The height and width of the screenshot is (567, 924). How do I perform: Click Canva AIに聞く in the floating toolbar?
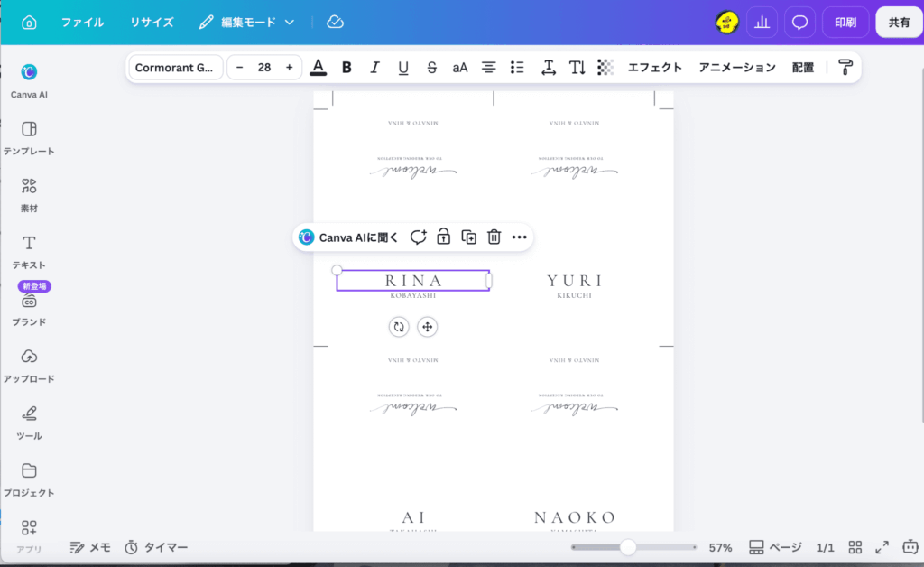click(348, 237)
